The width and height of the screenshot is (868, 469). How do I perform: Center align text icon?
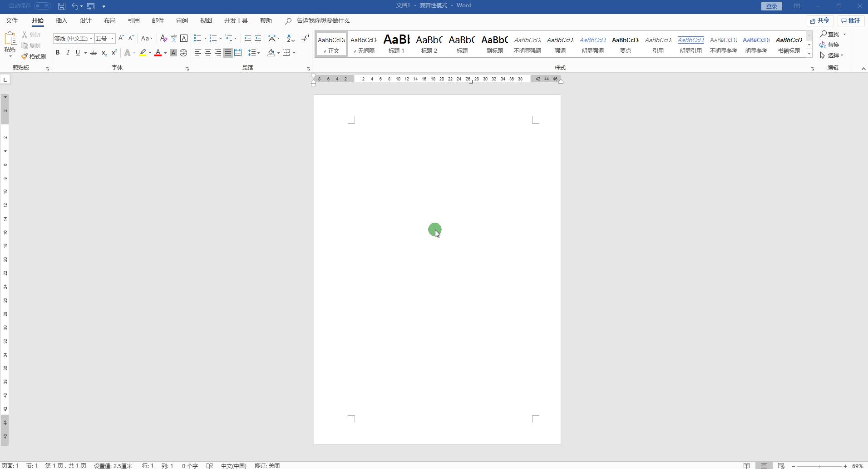point(208,53)
